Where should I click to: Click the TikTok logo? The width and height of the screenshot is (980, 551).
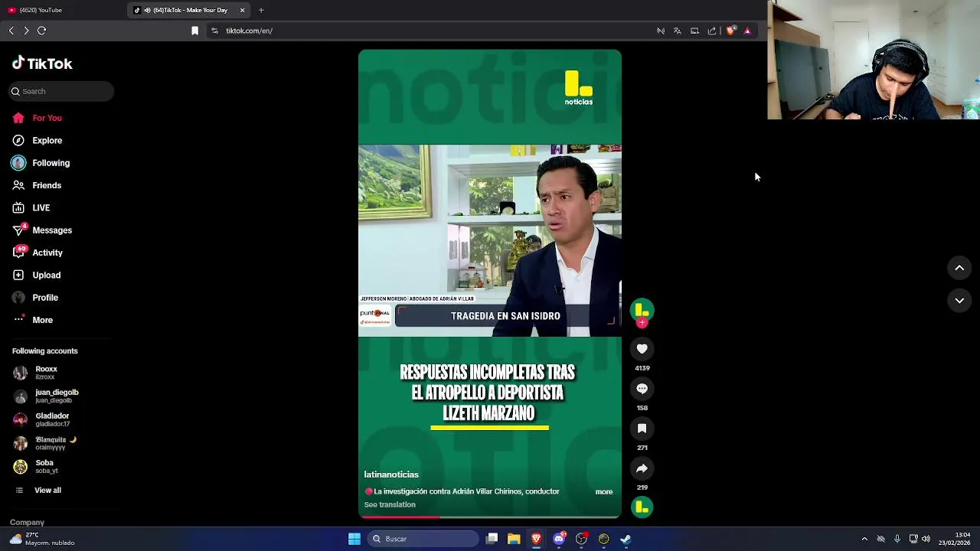(42, 64)
